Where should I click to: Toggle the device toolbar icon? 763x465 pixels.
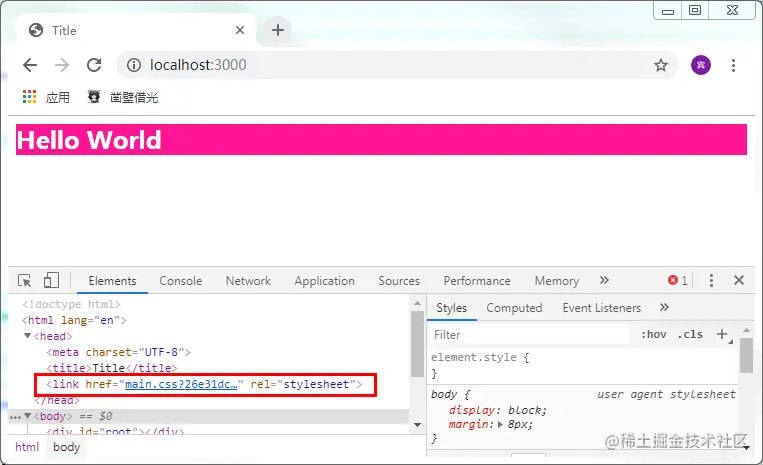[51, 281]
